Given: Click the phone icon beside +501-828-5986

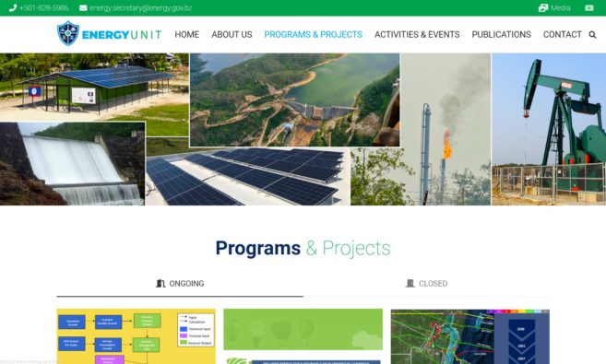Looking at the screenshot, I should [12, 7].
